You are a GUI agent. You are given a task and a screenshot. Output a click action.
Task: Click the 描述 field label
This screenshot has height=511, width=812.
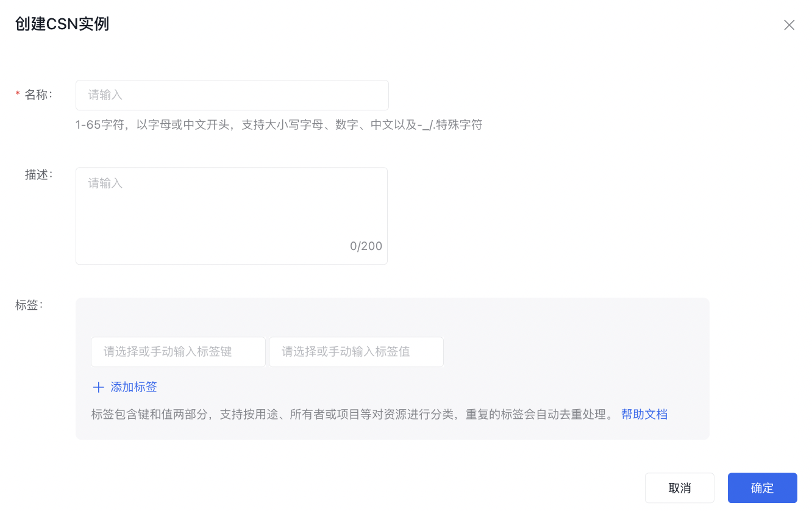click(39, 174)
